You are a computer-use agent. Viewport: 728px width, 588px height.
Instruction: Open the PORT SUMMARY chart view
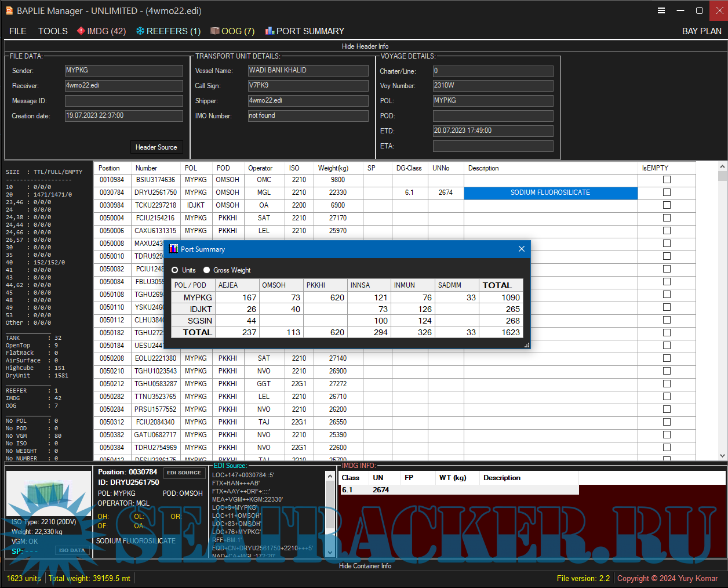coord(304,31)
